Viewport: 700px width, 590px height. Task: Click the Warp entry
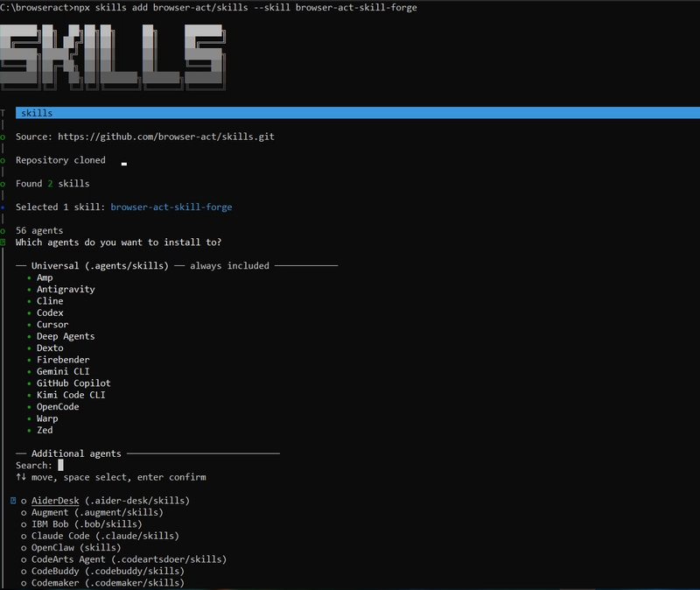click(47, 418)
